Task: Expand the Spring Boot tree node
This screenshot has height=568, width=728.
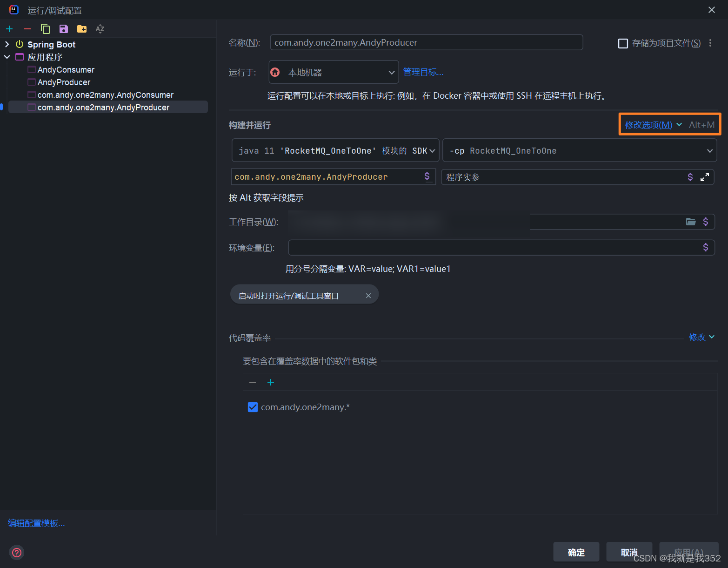Action: (7, 44)
